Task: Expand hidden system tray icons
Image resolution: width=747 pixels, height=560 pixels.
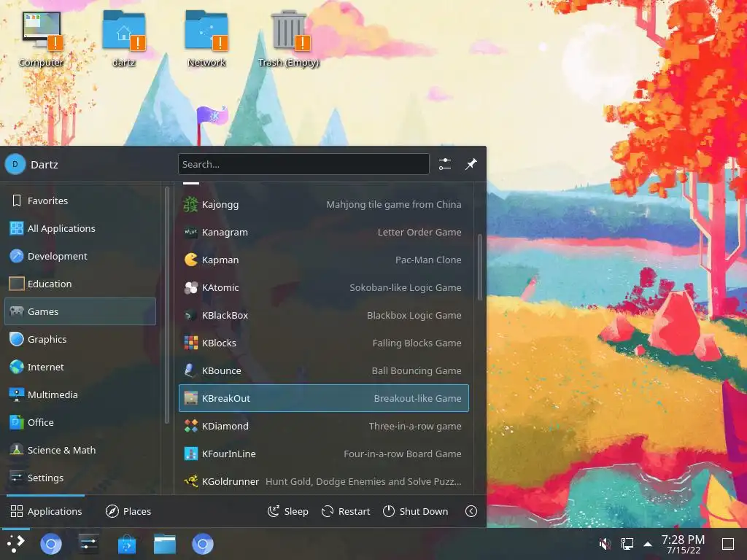Action: tap(648, 544)
